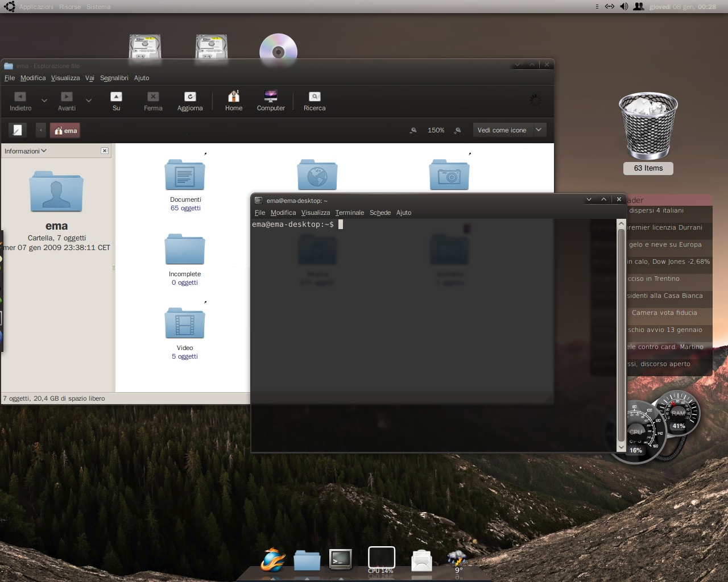Open the folder icon in the dock
The width and height of the screenshot is (728, 582).
click(307, 560)
